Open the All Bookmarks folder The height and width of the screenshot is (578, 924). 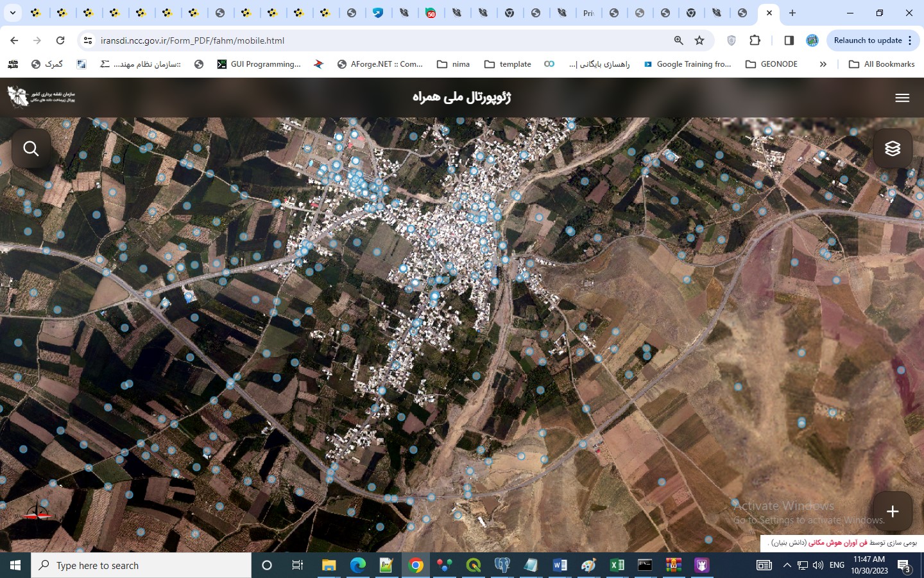[882, 64]
